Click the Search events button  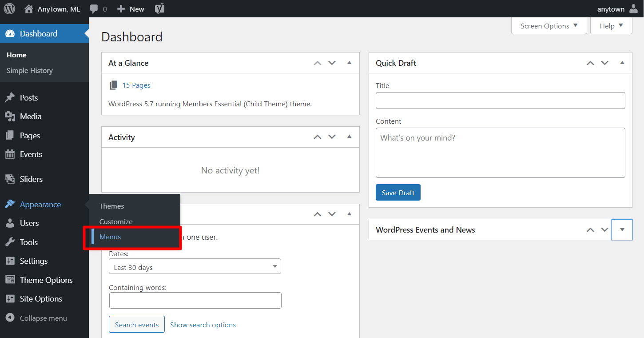click(137, 325)
